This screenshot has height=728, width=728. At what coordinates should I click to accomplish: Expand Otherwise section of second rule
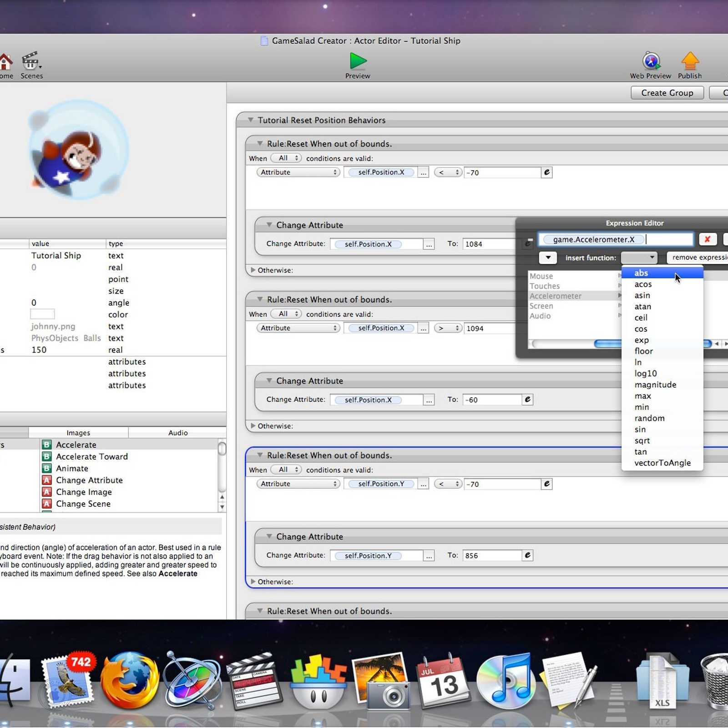(x=253, y=426)
